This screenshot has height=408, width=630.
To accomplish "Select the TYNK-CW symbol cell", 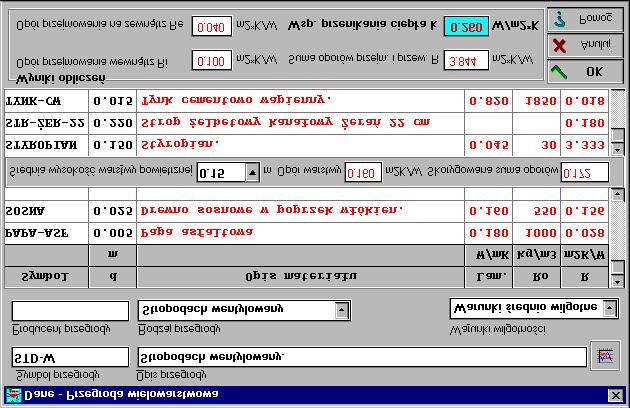I will tap(46, 101).
